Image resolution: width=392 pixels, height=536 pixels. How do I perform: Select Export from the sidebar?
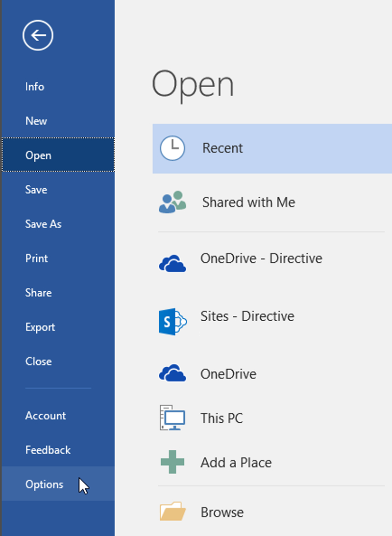[40, 327]
